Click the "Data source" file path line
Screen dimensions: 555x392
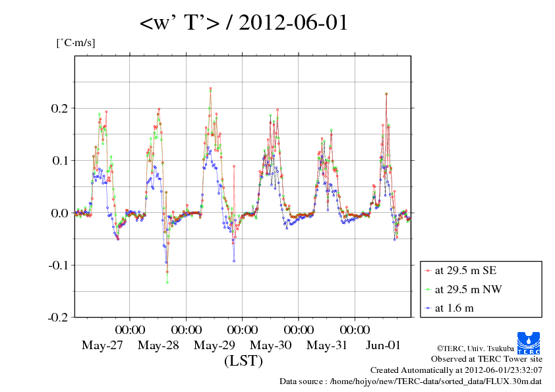(x=411, y=381)
